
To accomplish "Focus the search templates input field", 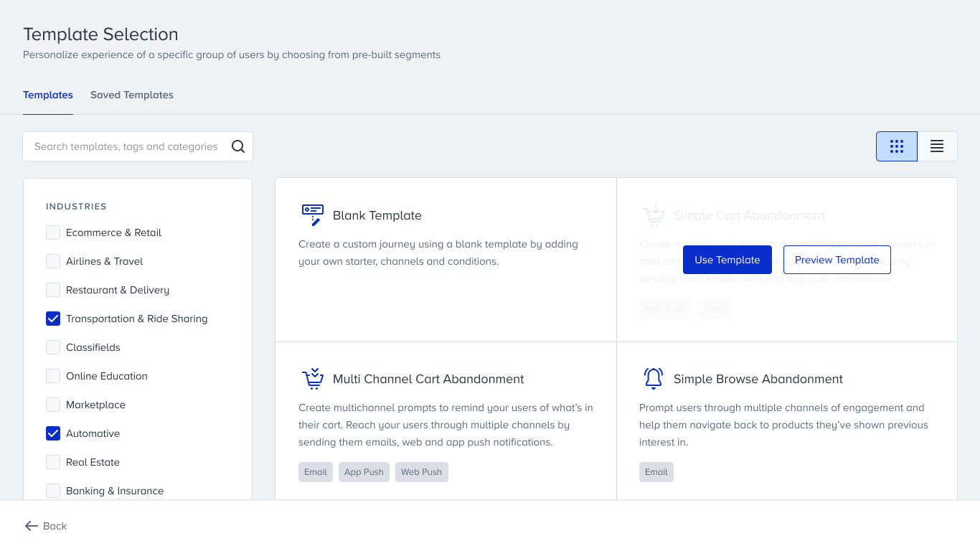I will [126, 146].
